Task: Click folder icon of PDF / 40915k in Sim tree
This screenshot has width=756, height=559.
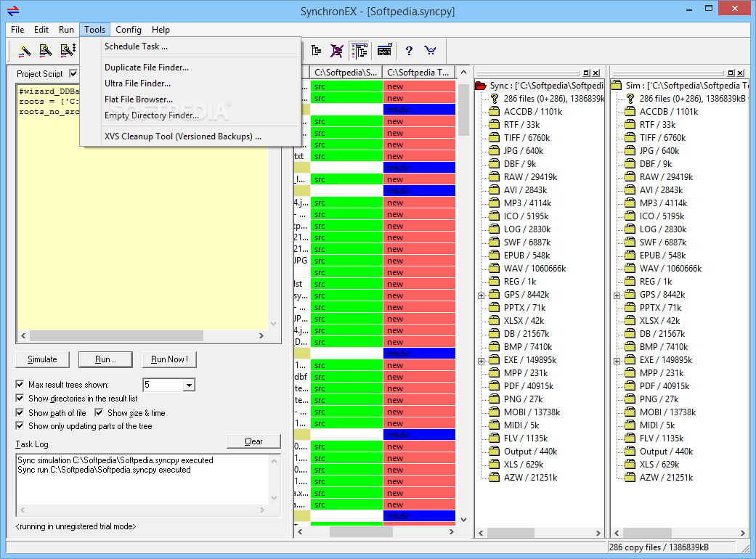Action: click(630, 385)
